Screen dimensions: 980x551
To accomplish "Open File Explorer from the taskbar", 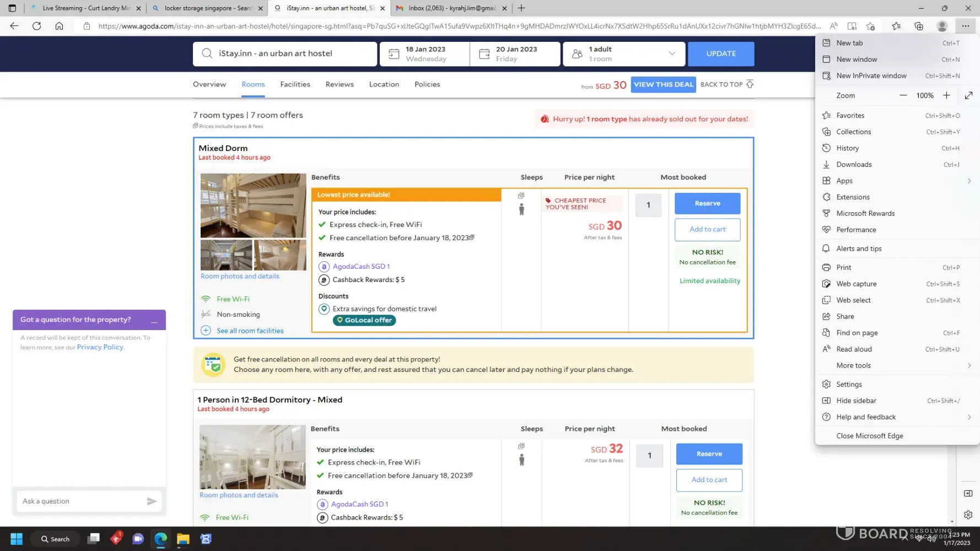I will [x=183, y=539].
